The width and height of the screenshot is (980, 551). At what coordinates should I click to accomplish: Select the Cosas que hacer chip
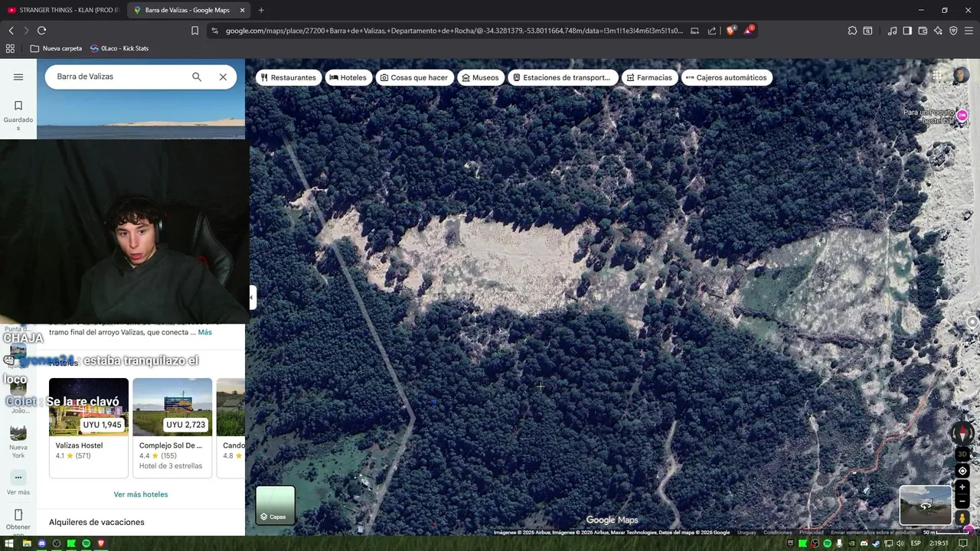(x=414, y=77)
